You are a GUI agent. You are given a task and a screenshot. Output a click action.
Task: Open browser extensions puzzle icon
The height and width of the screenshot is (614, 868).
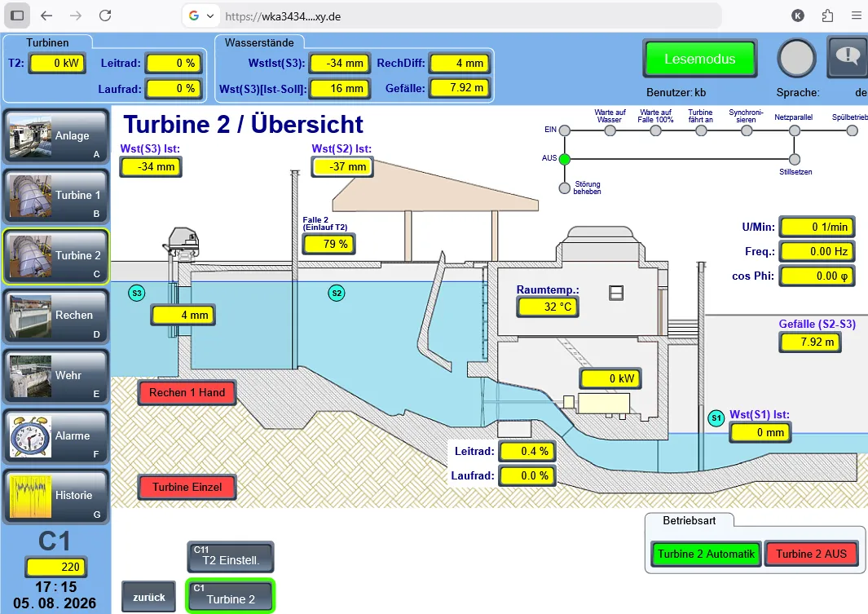(x=827, y=15)
